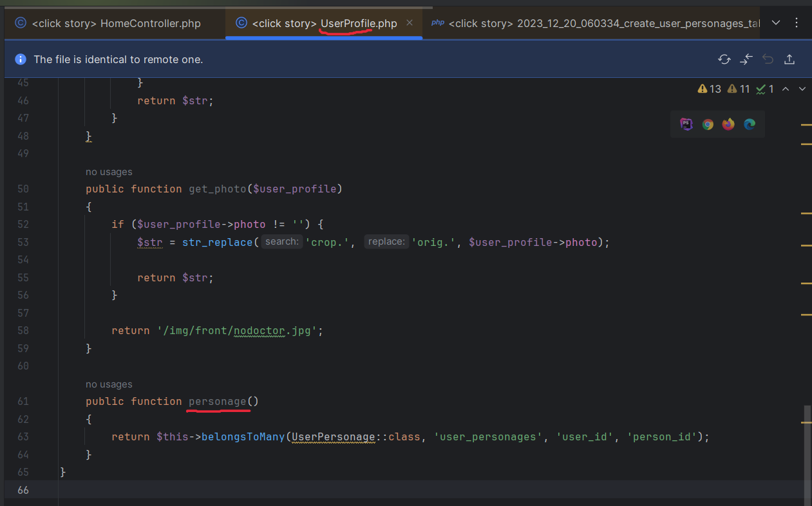This screenshot has height=506, width=812.
Task: Click 'no usages' hint above personage function
Action: [x=109, y=384]
